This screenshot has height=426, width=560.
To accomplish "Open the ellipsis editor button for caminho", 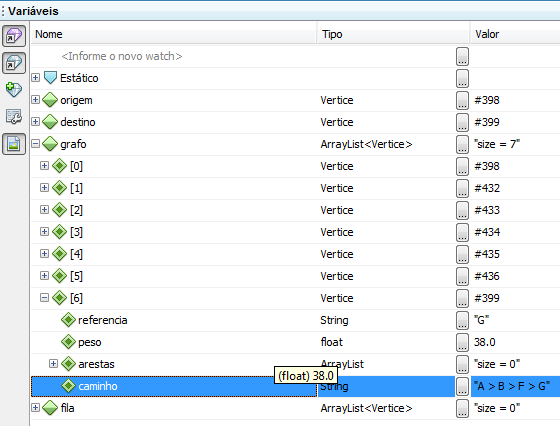I will pos(462,386).
